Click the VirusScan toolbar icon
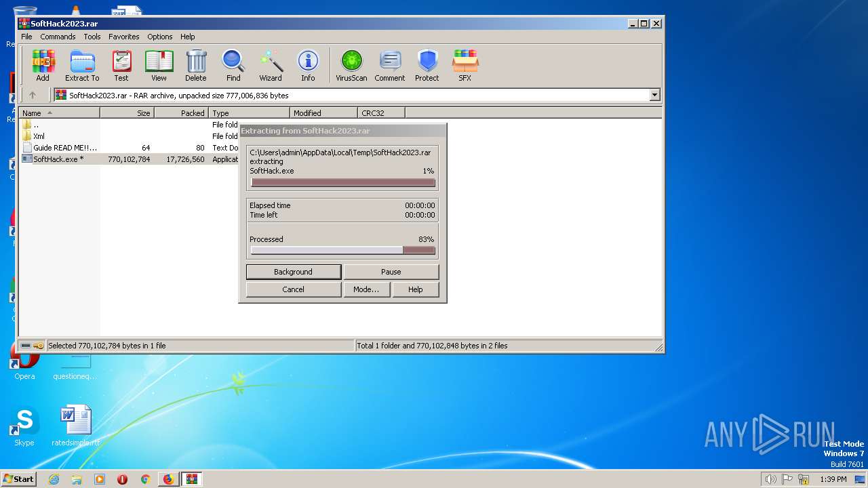868x488 pixels. 351,66
